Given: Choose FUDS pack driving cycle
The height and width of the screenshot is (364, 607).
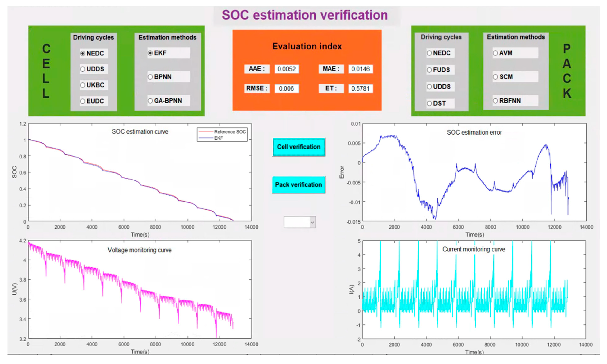Looking at the screenshot, I should 429,70.
